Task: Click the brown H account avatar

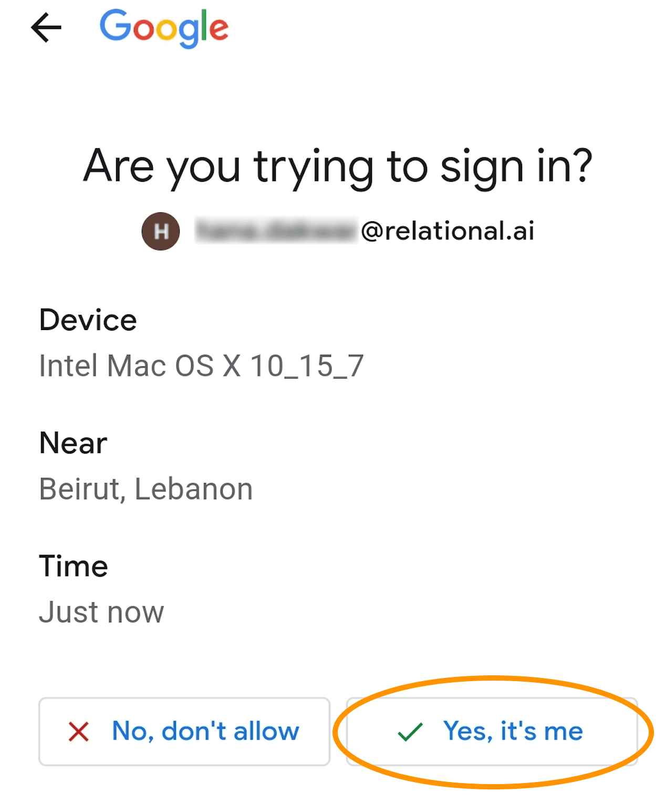Action: [161, 231]
